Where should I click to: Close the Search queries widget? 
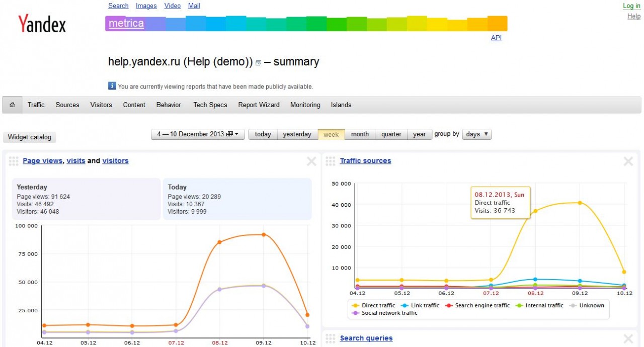point(628,338)
